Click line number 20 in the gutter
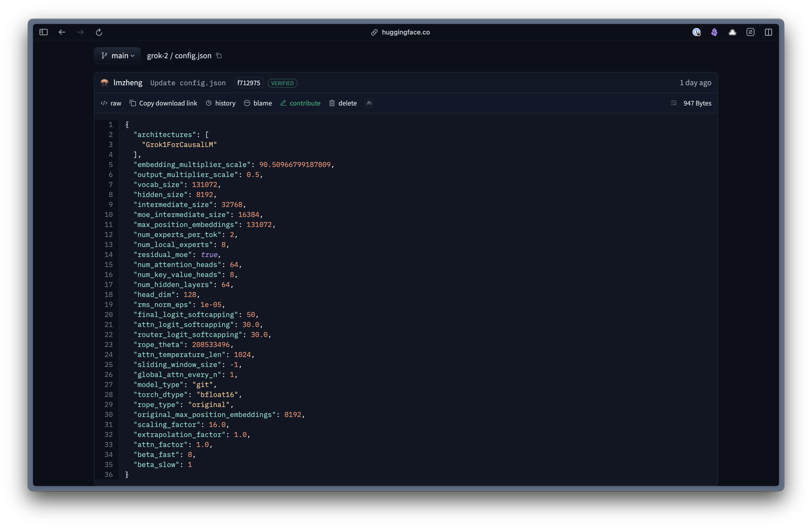This screenshot has width=812, height=528. [108, 314]
